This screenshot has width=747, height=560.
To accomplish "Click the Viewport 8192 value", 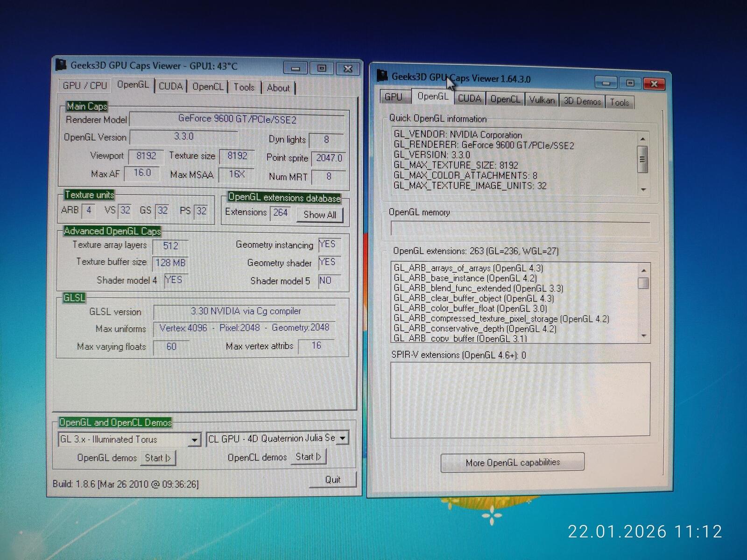I will click(146, 156).
